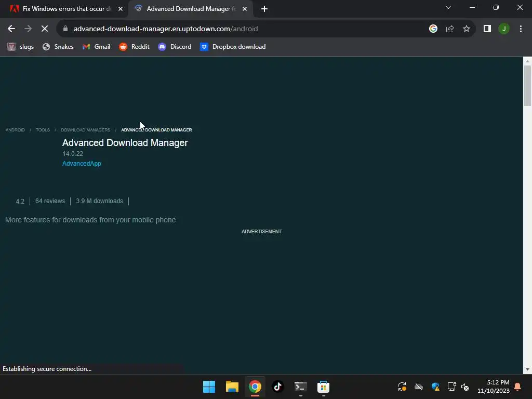The width and height of the screenshot is (532, 399).
Task: Open the notification bell icon
Action: (517, 387)
